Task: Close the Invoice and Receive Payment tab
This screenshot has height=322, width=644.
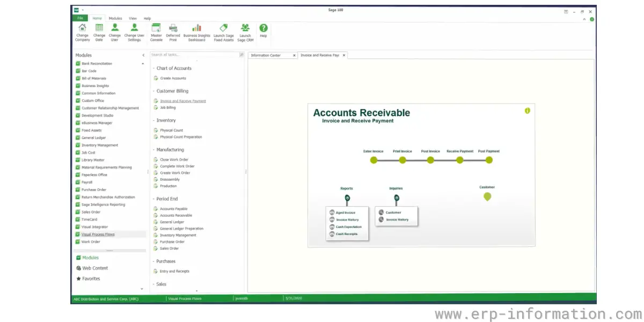Action: point(344,55)
